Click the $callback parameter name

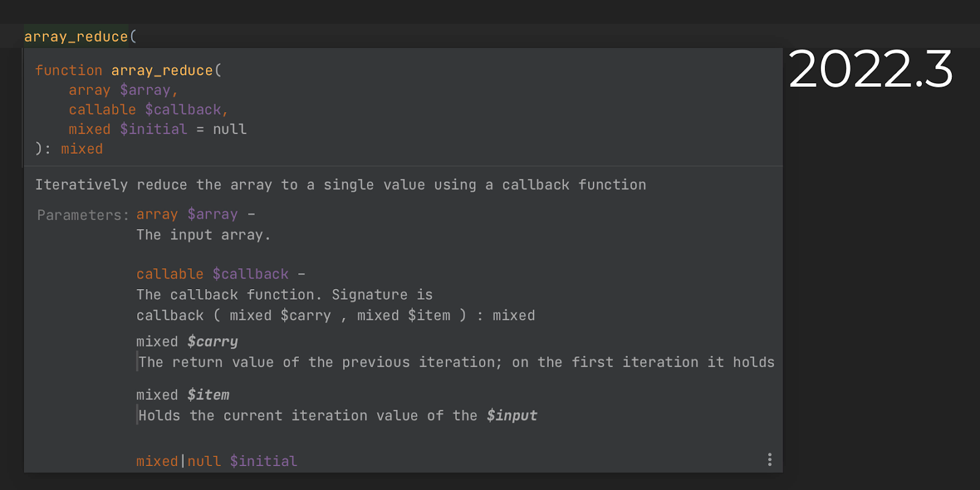[185, 109]
